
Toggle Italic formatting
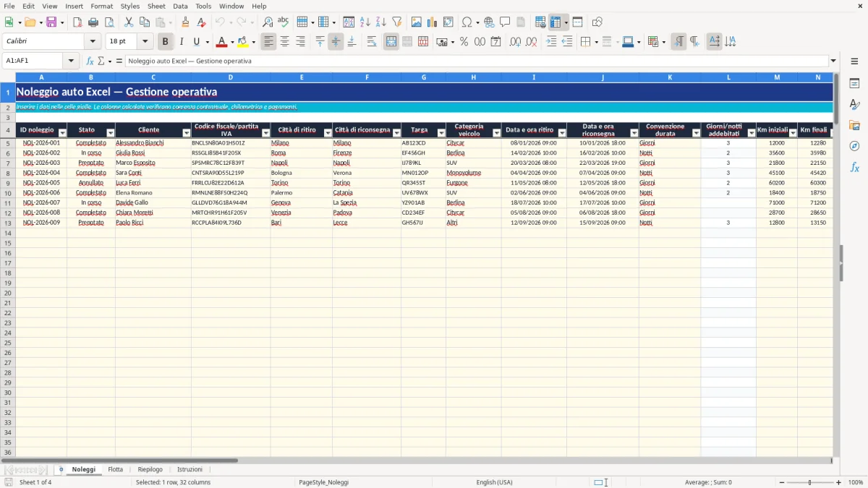pos(182,41)
